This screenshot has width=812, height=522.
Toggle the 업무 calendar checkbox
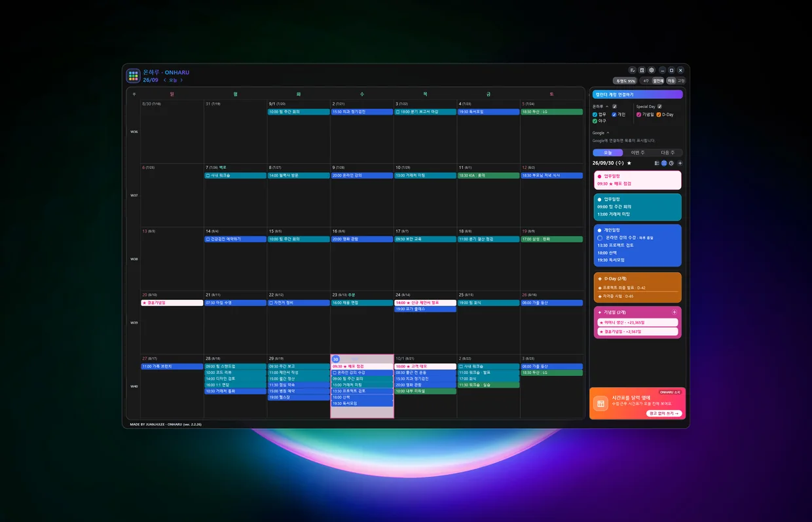pyautogui.click(x=595, y=115)
